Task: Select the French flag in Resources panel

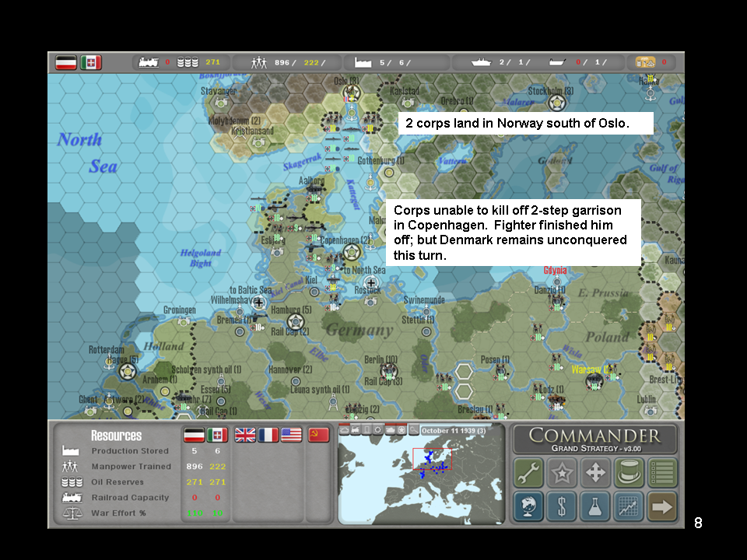Action: [268, 435]
